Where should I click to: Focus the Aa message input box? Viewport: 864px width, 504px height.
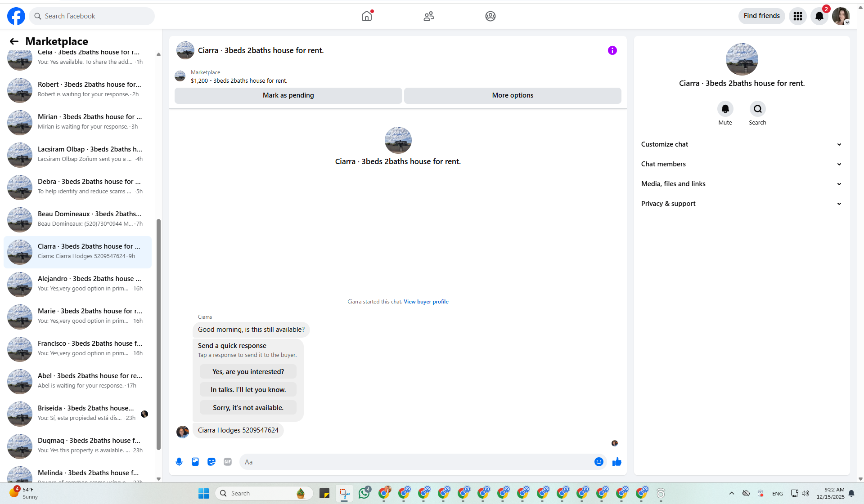pyautogui.click(x=417, y=462)
